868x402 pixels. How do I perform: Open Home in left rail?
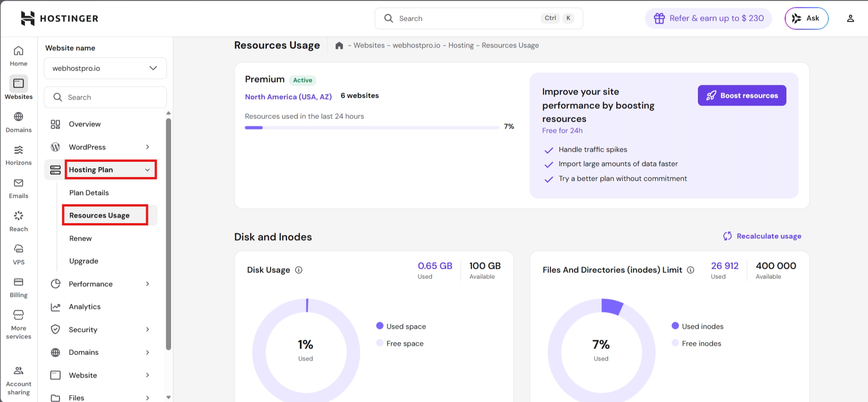tap(18, 56)
